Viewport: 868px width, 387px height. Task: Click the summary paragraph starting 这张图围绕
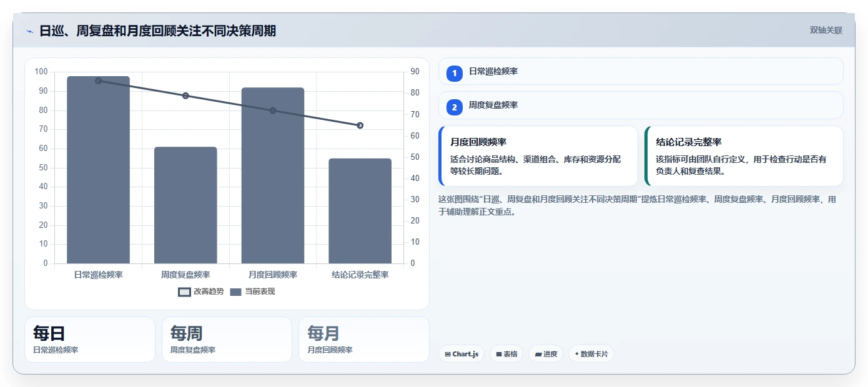(x=637, y=205)
